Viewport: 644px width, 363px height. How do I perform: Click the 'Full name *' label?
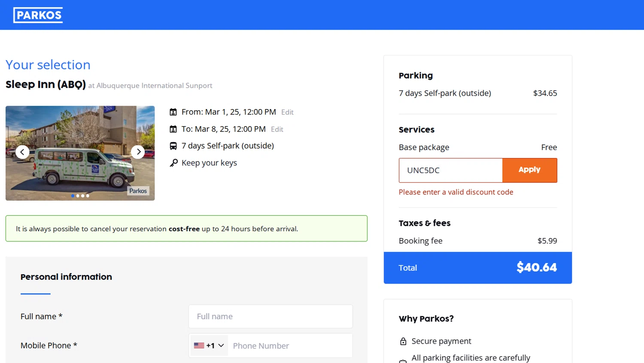pos(42,317)
